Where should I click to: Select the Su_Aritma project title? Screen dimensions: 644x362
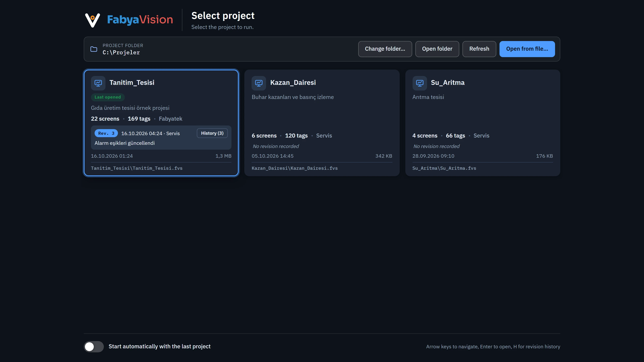[x=448, y=83]
